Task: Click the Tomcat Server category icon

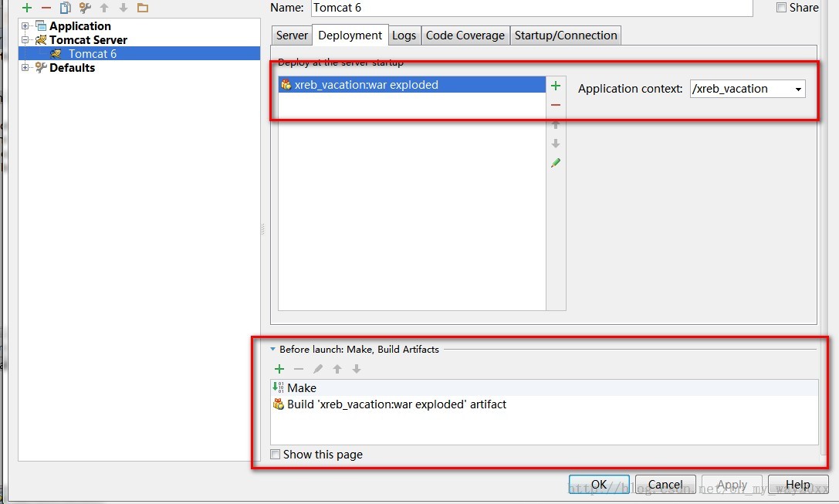Action: (41, 39)
